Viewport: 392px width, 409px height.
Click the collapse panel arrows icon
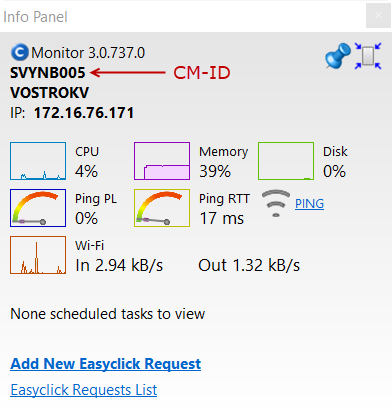pos(368,56)
